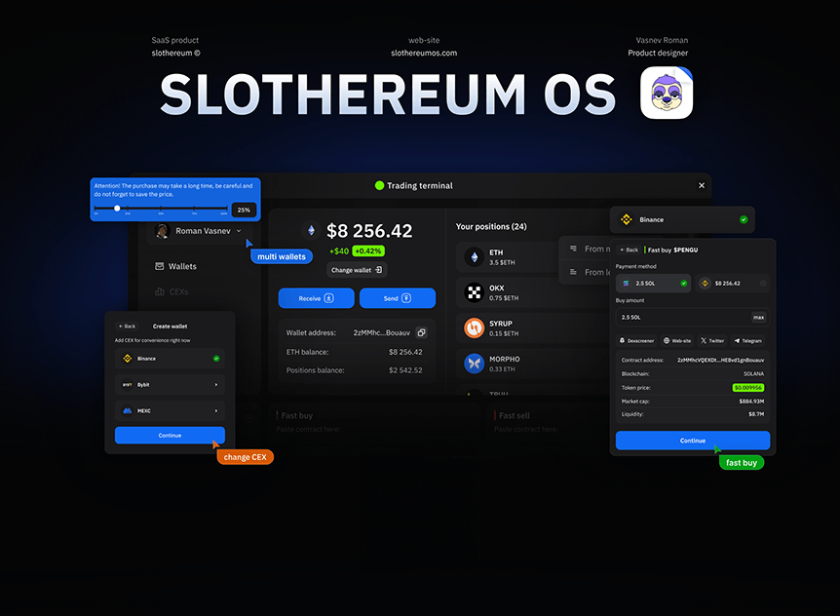Select the second From menu entry

[585, 272]
